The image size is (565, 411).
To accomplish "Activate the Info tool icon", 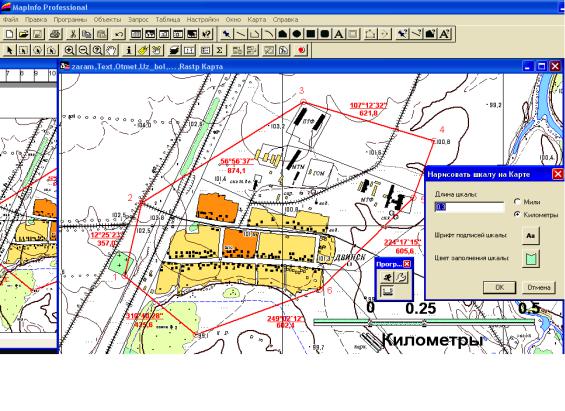I will click(x=129, y=50).
